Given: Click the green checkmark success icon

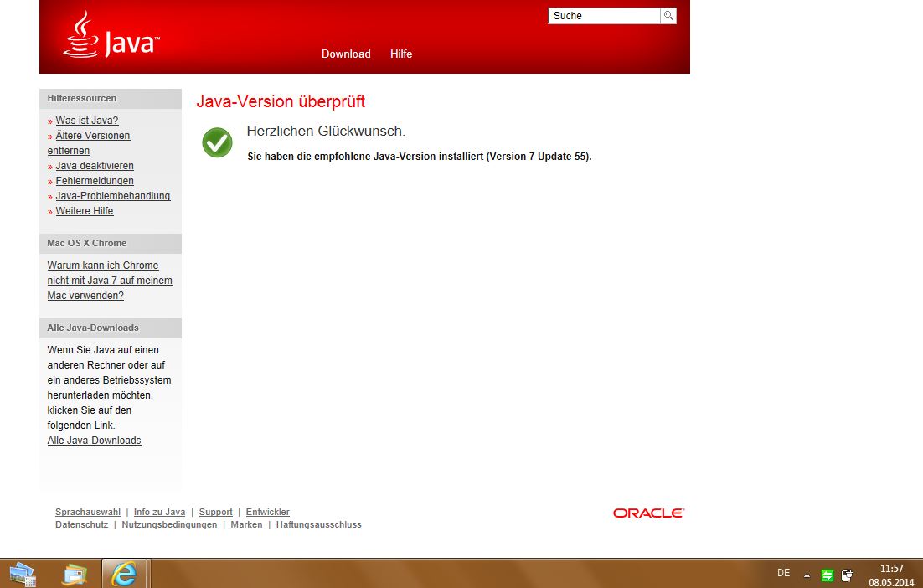Looking at the screenshot, I should point(217,142).
